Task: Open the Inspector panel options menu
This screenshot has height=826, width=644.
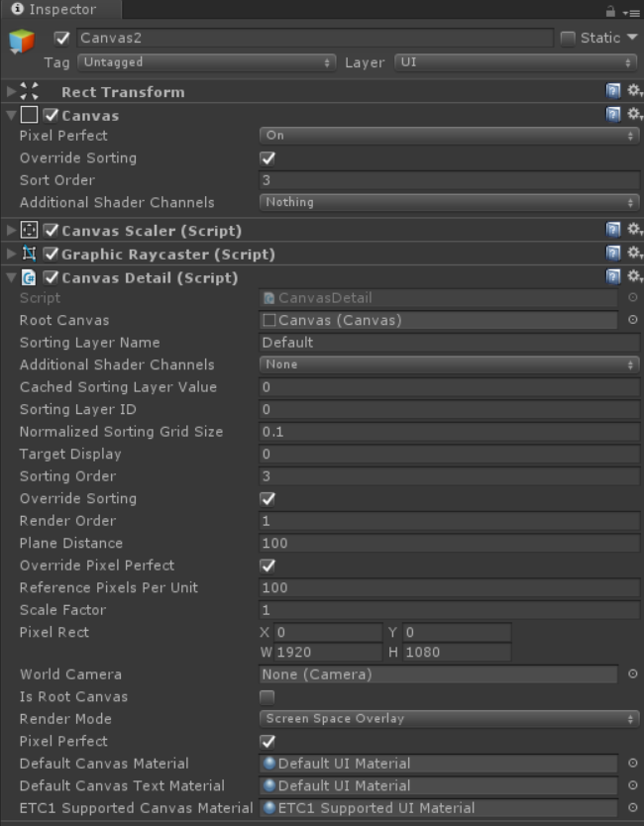Action: (x=630, y=11)
